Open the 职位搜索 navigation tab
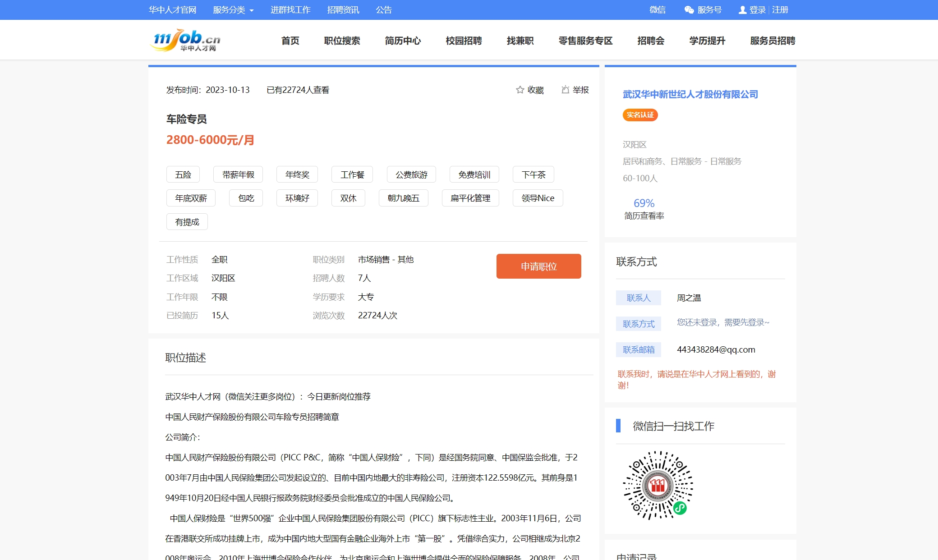Image resolution: width=938 pixels, height=560 pixels. (342, 41)
